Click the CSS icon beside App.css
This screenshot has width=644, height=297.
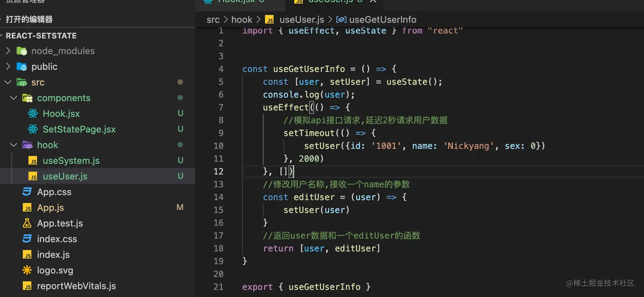(27, 192)
